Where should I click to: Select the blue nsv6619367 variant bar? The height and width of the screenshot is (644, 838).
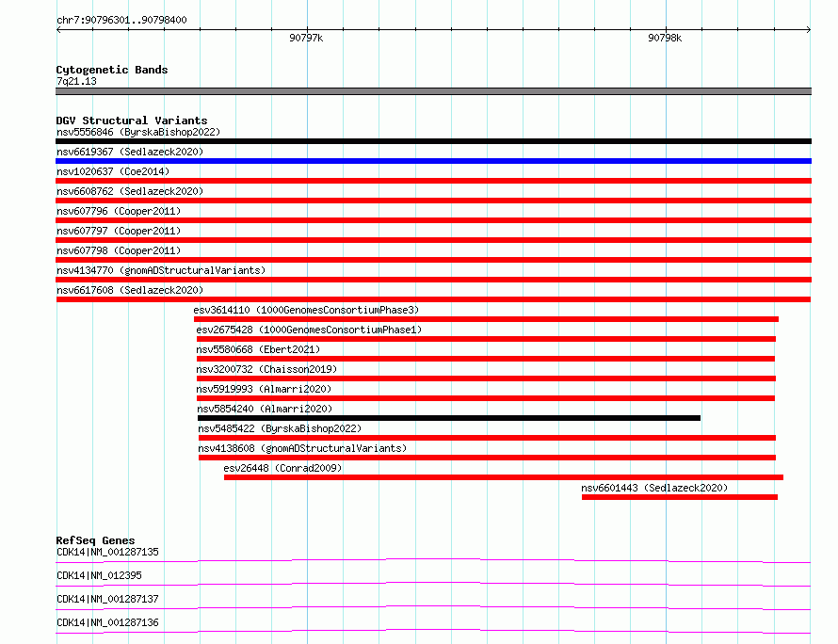click(x=433, y=161)
